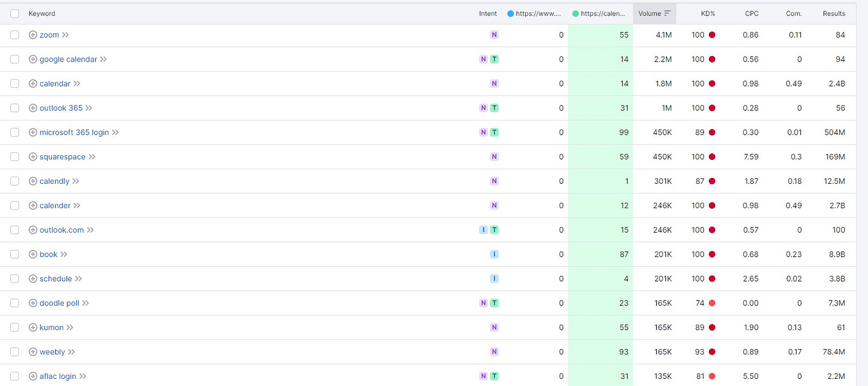Expand the chevrons next to calendly
Screen dimensions: 868x386
coord(76,181)
